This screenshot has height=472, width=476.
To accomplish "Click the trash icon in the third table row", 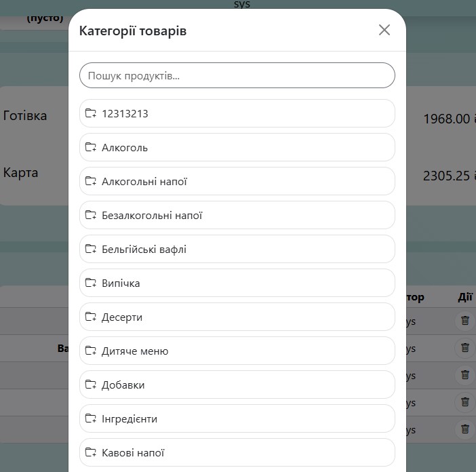I will tap(464, 375).
